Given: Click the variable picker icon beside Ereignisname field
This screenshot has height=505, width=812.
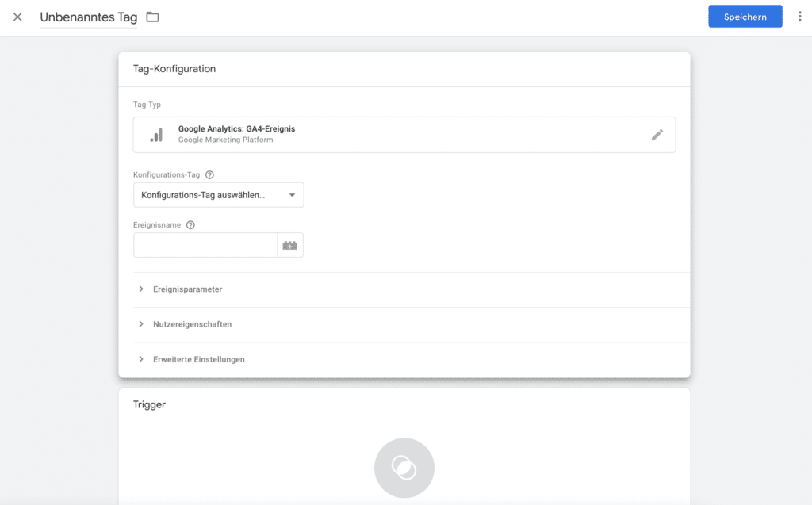Looking at the screenshot, I should (x=290, y=246).
